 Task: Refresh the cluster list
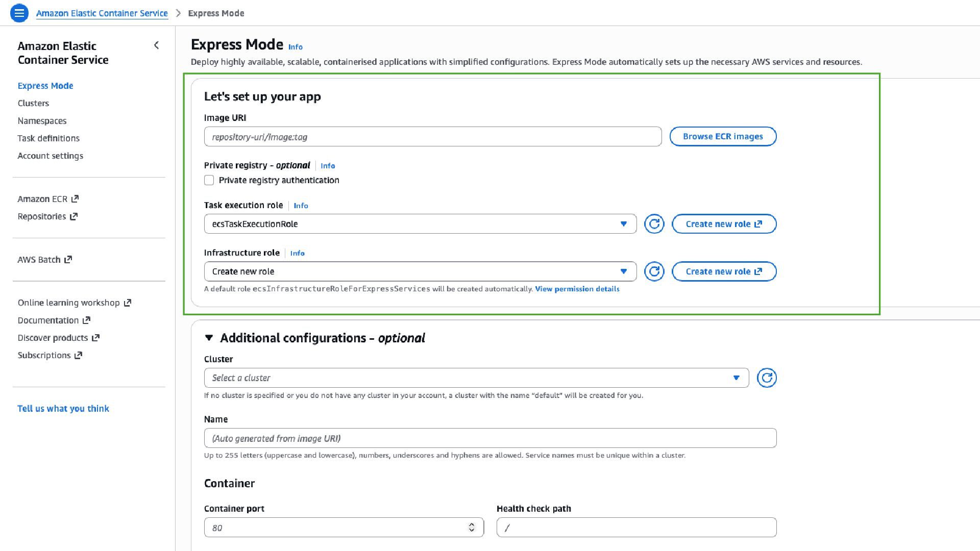pos(766,378)
